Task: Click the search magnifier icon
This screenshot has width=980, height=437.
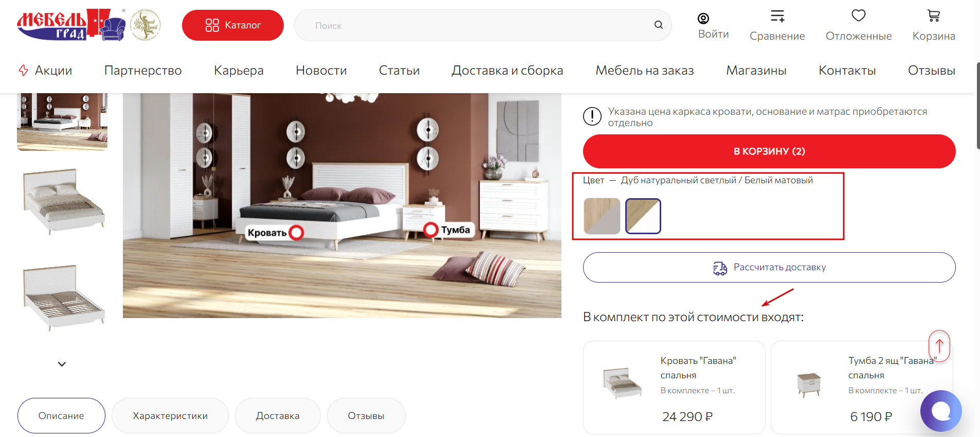Action: [658, 25]
